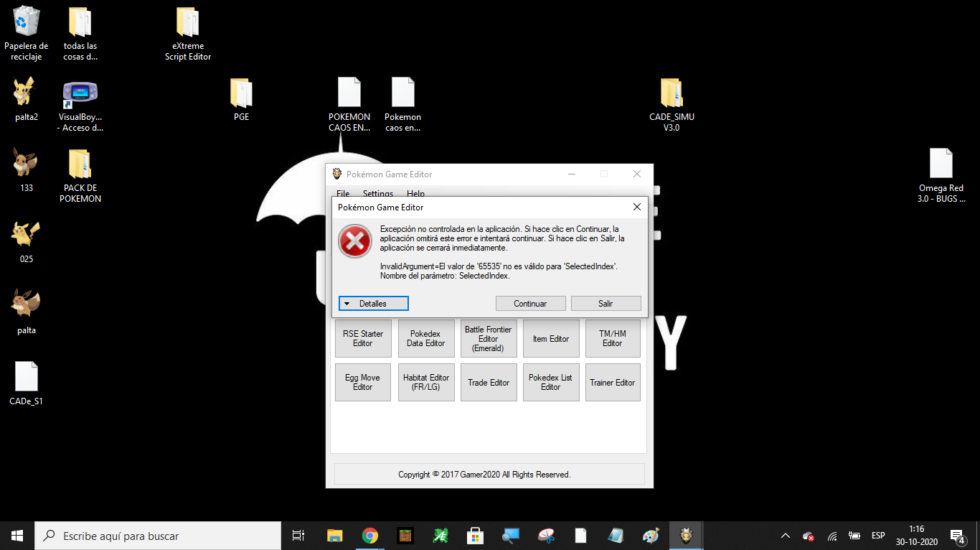Open the Item Editor tool

550,339
